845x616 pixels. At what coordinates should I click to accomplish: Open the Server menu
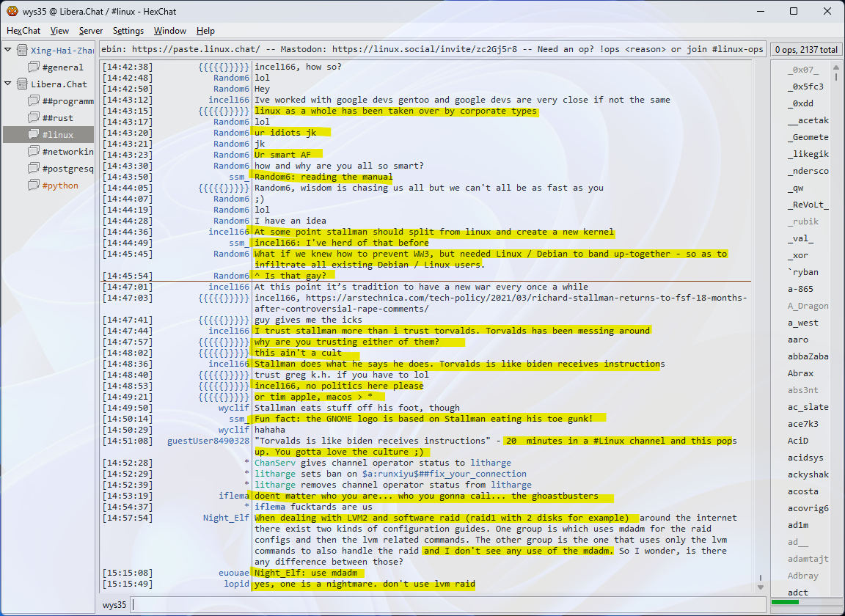91,31
